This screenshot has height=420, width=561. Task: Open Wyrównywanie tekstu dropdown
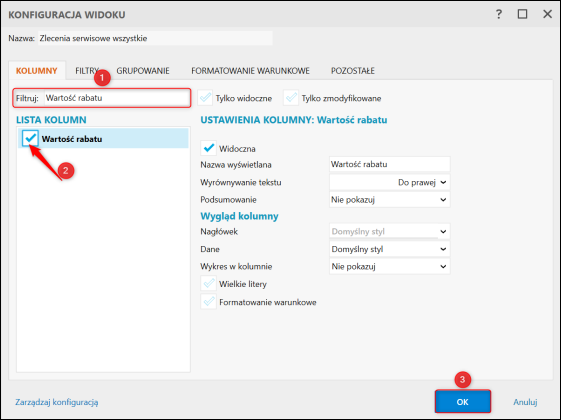[x=389, y=182]
